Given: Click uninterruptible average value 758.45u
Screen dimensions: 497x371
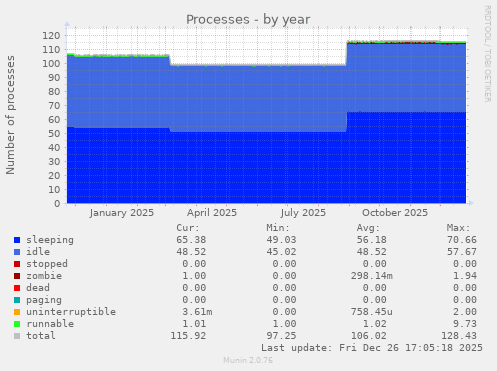Looking at the screenshot, I should pyautogui.click(x=372, y=312).
